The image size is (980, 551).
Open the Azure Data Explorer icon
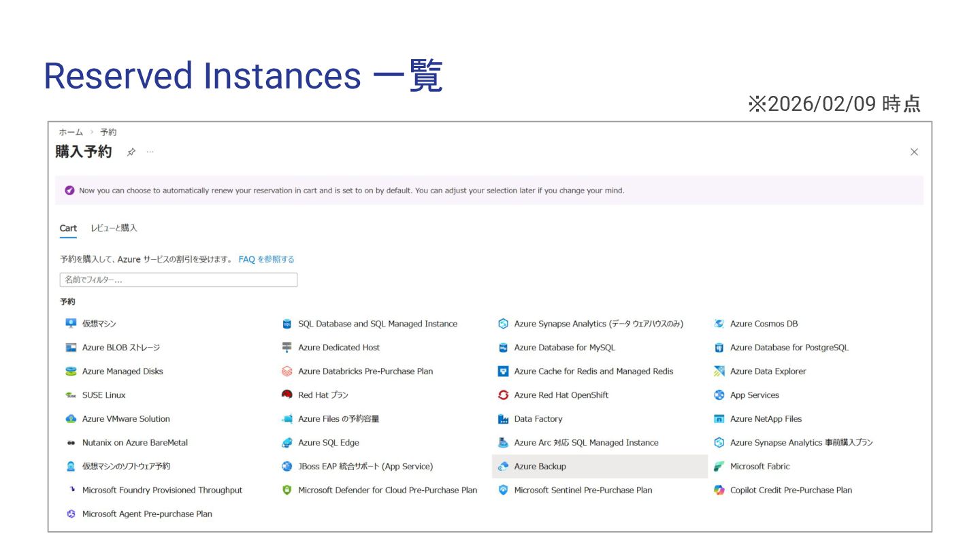point(719,371)
